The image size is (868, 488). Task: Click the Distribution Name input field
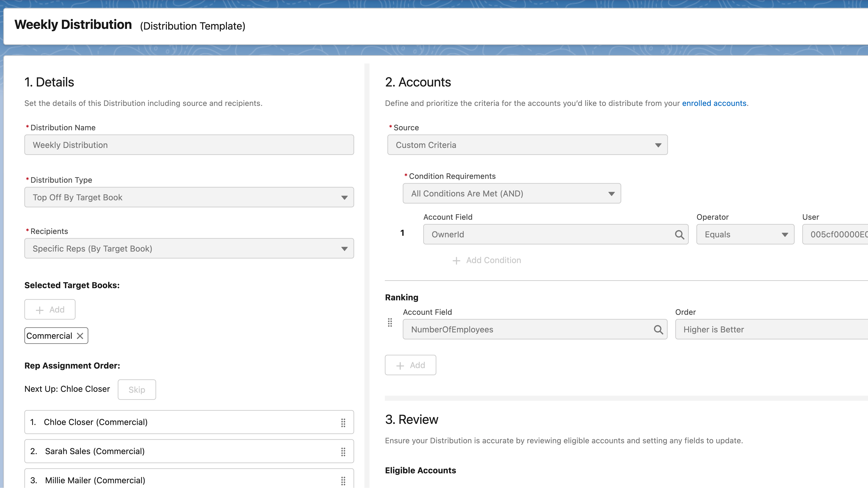click(189, 145)
